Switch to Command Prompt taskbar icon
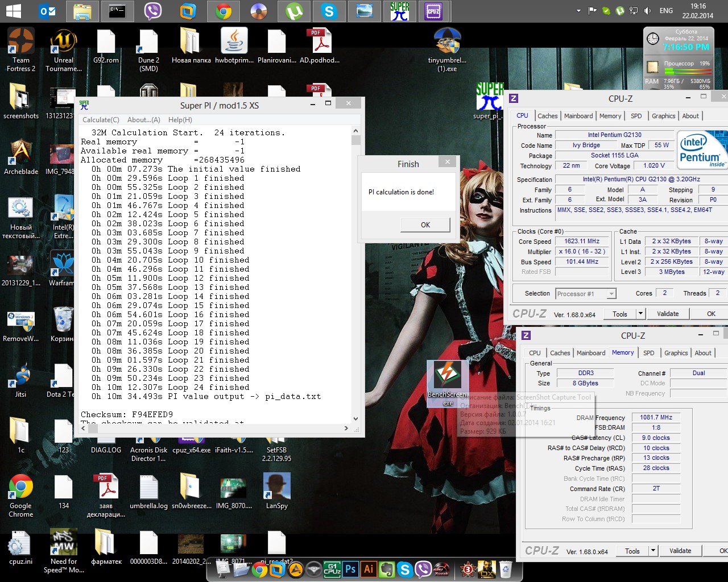Image resolution: width=728 pixels, height=582 pixels. point(118,11)
